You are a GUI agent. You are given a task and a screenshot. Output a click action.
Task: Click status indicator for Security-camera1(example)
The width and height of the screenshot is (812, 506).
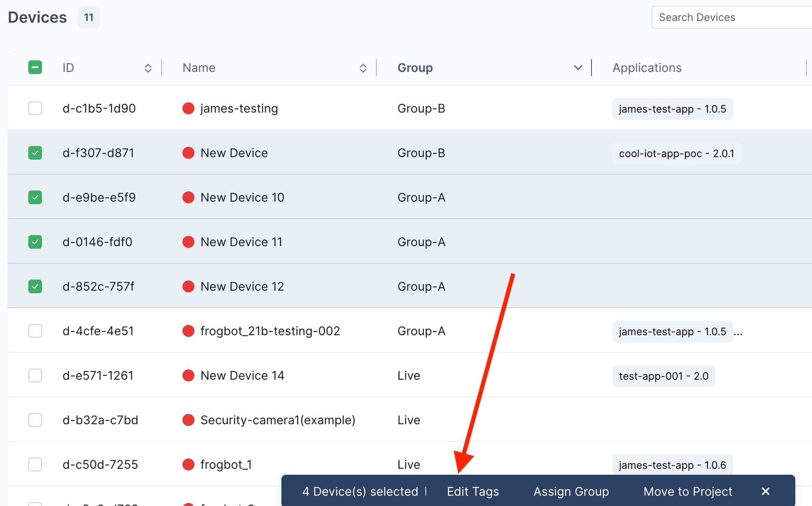[188, 420]
